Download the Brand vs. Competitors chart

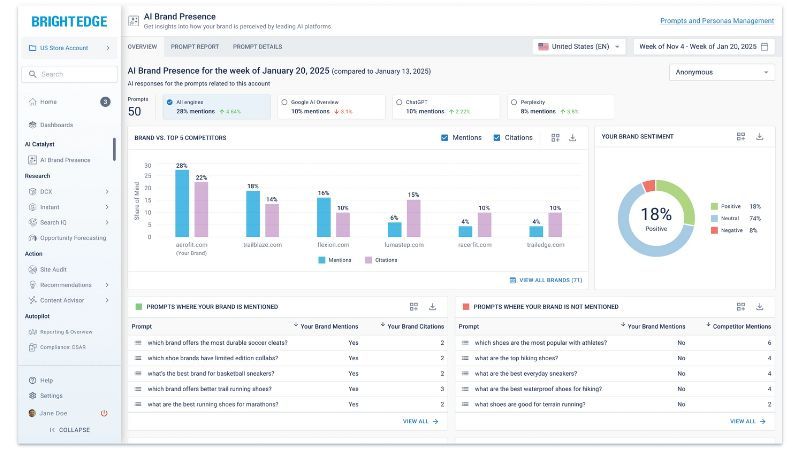tap(572, 138)
